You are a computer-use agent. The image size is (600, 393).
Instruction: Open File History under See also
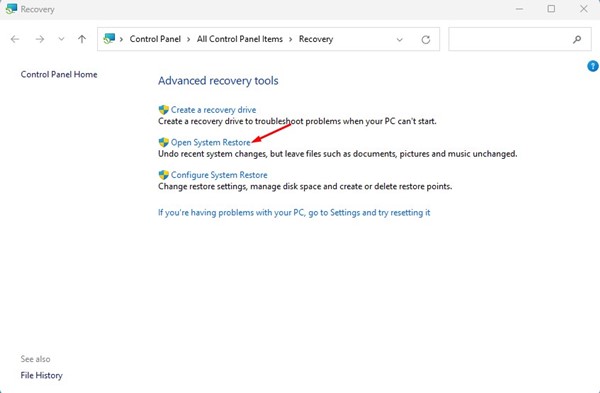(x=41, y=375)
